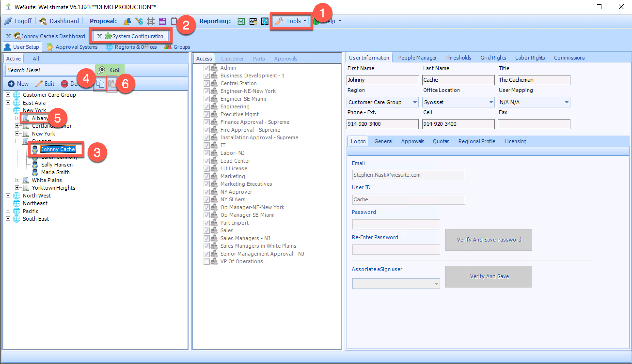This screenshot has width=632, height=364.
Task: Click the copy user icon
Action: click(100, 84)
